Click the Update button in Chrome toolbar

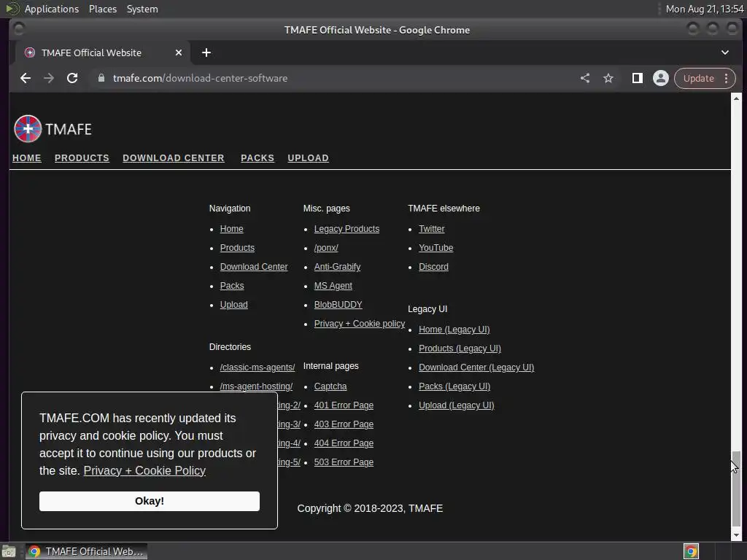pyautogui.click(x=698, y=78)
